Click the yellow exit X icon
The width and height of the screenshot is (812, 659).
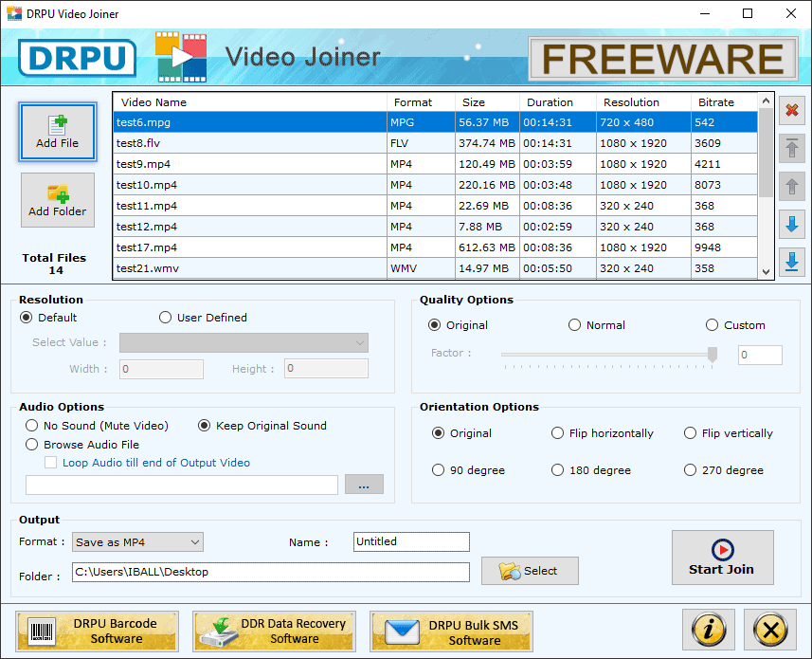(770, 630)
